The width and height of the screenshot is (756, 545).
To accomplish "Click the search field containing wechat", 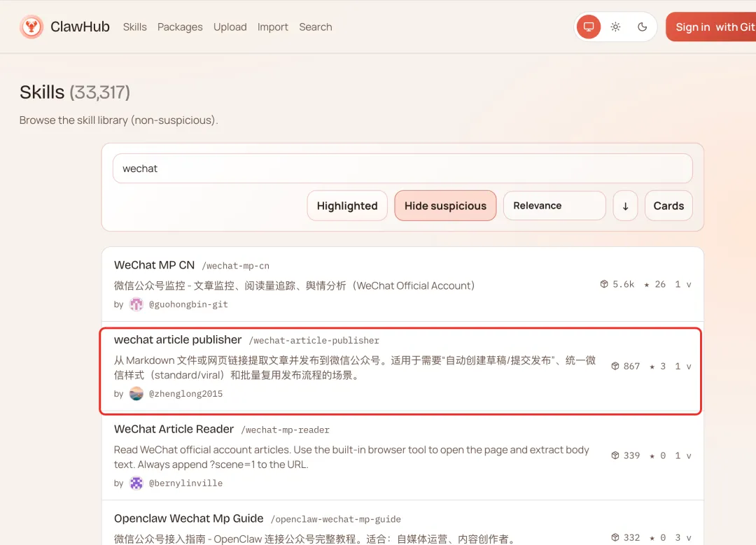I will (x=402, y=169).
